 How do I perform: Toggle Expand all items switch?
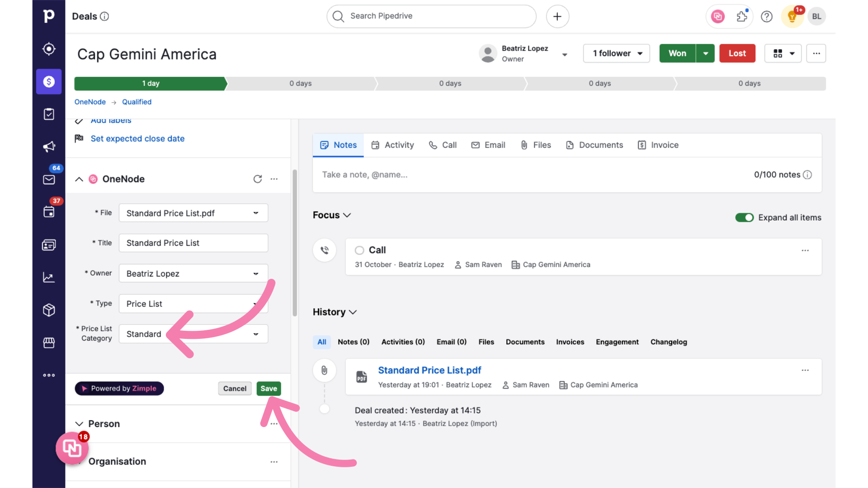(744, 217)
